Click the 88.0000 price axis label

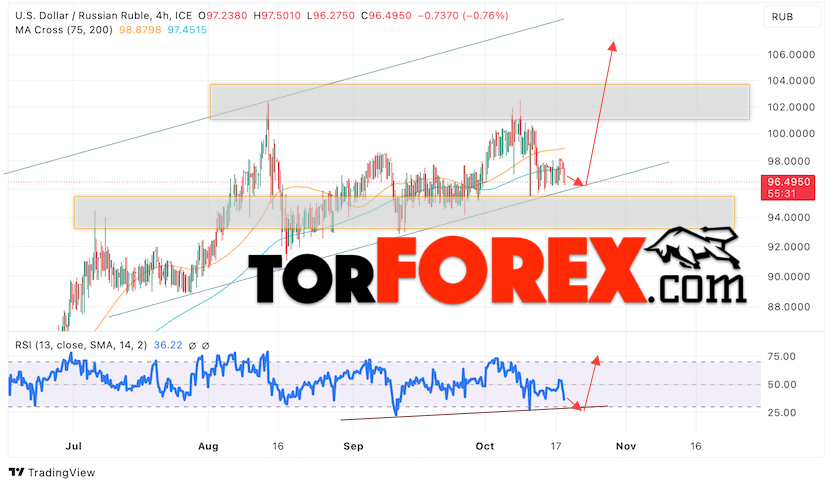point(791,307)
